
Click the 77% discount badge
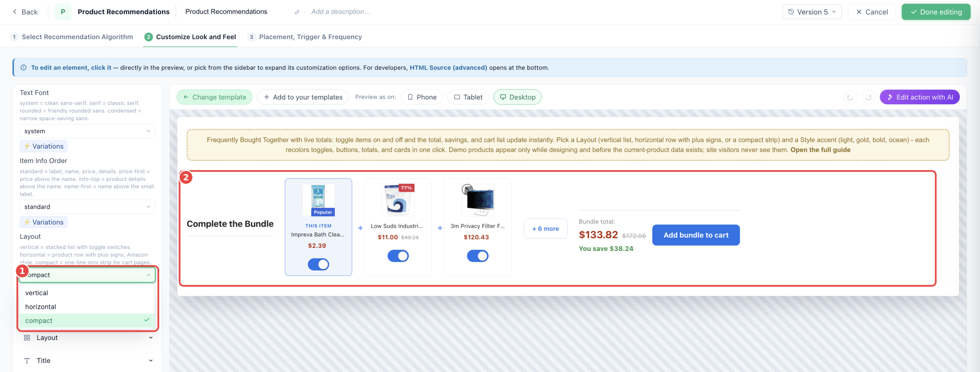(x=406, y=188)
